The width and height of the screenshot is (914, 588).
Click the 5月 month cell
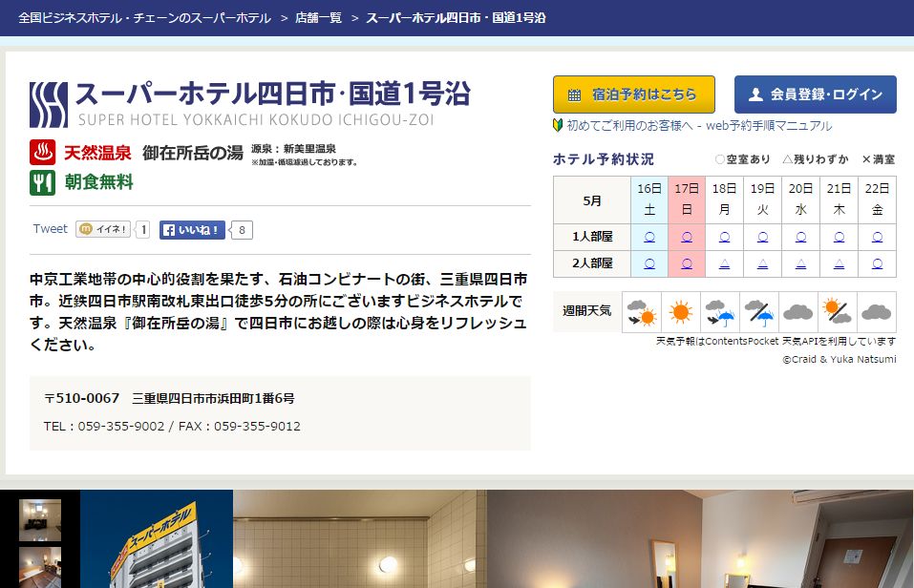click(591, 200)
